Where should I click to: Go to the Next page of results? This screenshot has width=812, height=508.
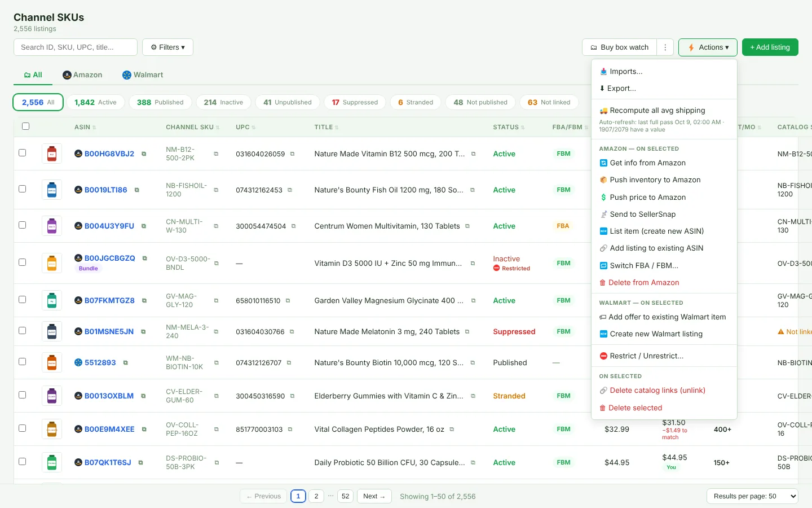point(374,496)
